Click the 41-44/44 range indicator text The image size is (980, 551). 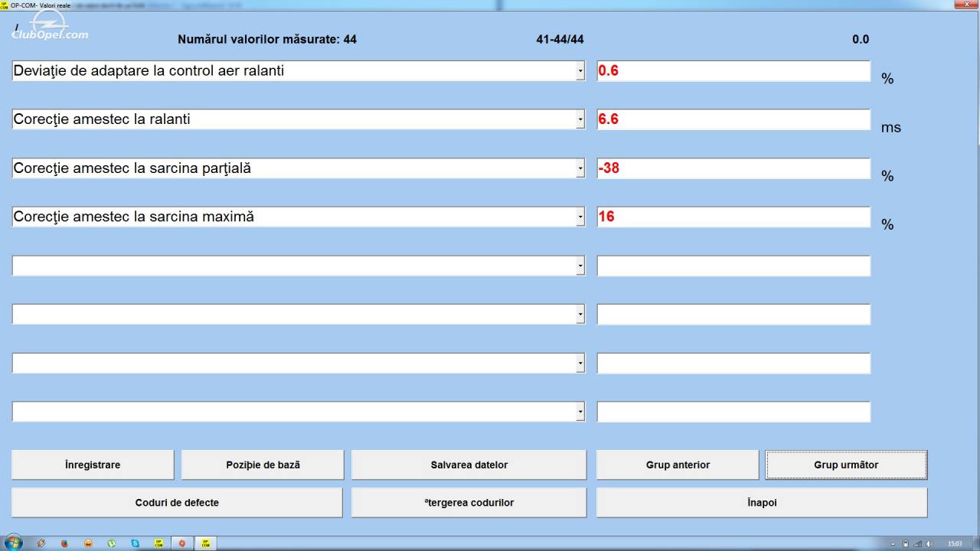(x=560, y=39)
